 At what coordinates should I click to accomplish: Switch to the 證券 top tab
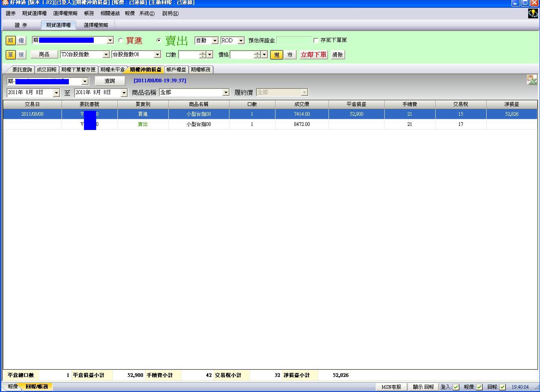pyautogui.click(x=21, y=25)
